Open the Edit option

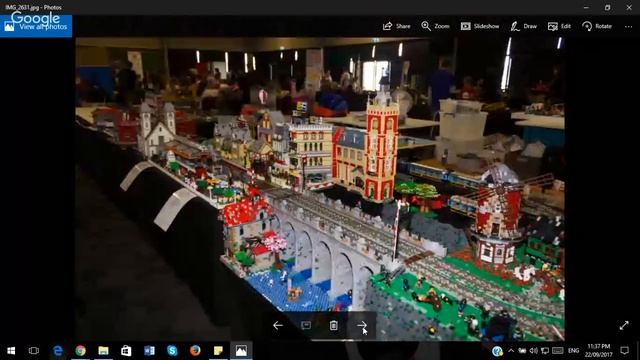[559, 26]
